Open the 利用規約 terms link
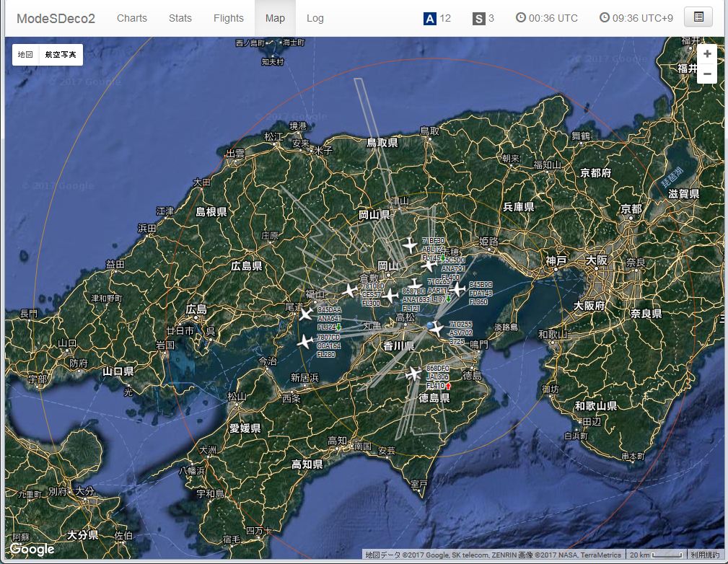 705,555
